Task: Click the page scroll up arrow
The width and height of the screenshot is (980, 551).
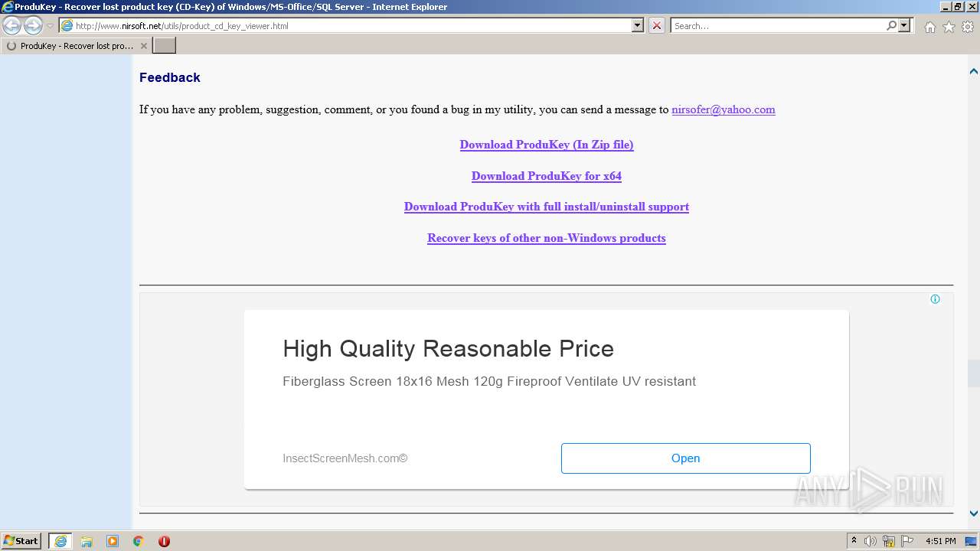Action: click(x=974, y=71)
